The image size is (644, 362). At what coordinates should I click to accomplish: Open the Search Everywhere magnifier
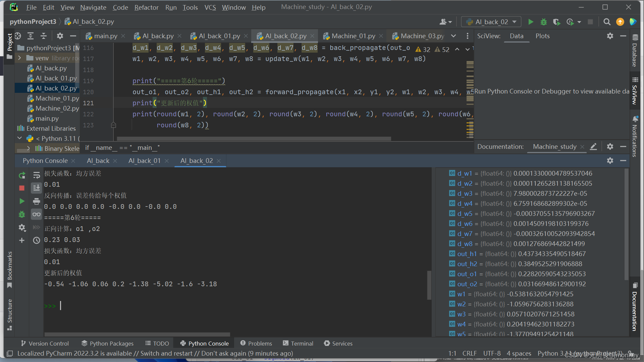coord(607,22)
